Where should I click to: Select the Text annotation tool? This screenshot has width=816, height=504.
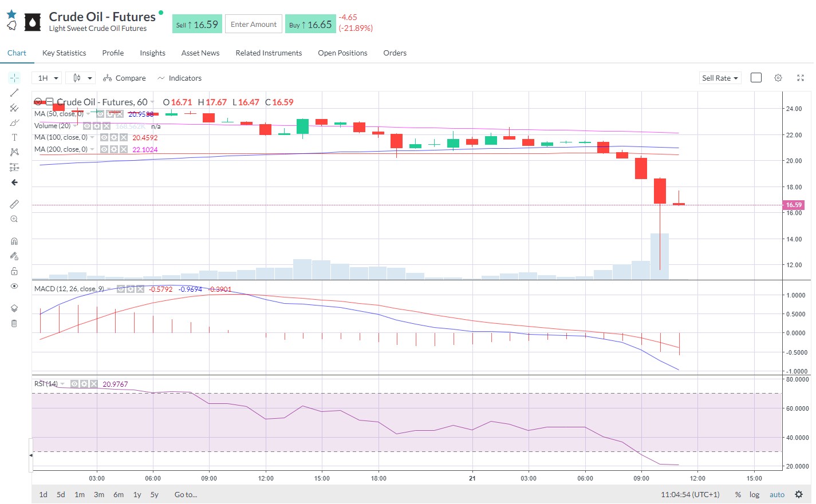[14, 137]
